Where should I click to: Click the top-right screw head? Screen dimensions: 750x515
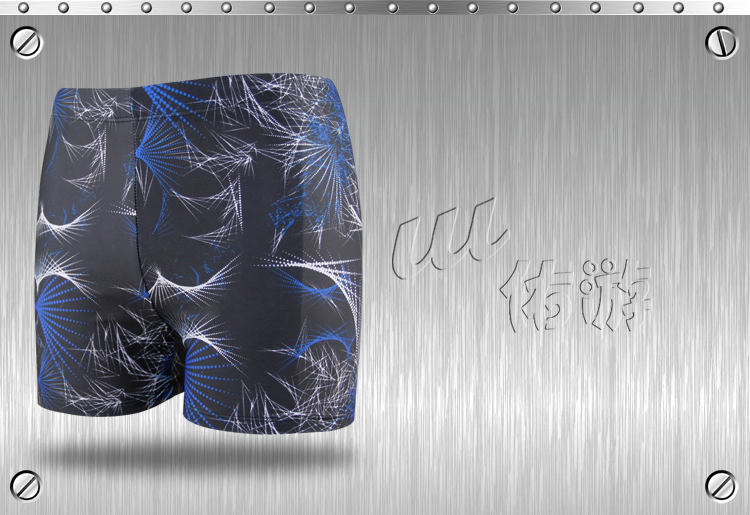pos(720,42)
